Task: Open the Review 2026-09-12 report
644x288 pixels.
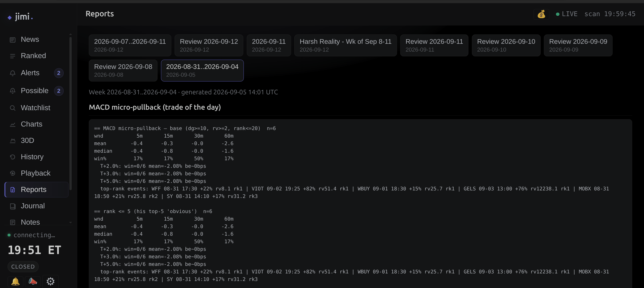Action: point(209,45)
